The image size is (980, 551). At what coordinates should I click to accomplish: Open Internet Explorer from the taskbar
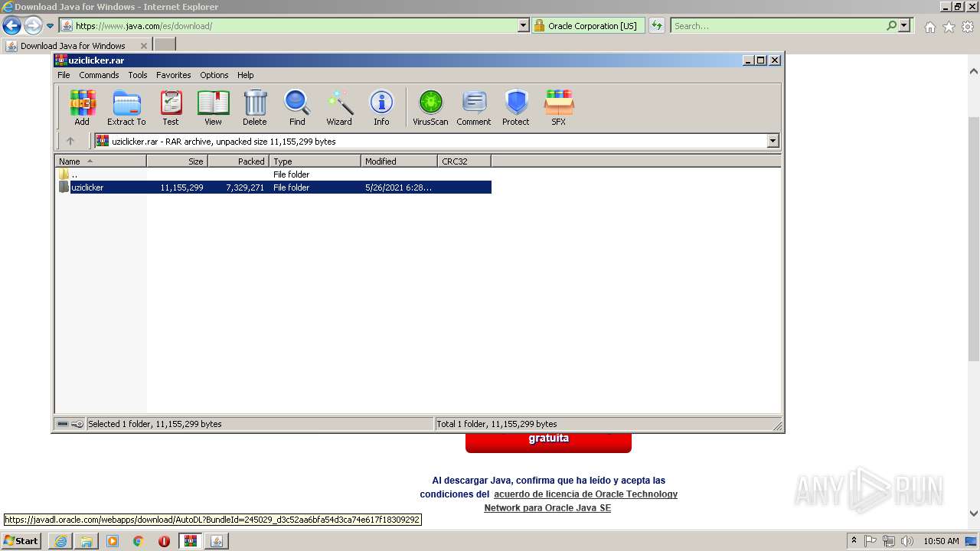(x=60, y=541)
